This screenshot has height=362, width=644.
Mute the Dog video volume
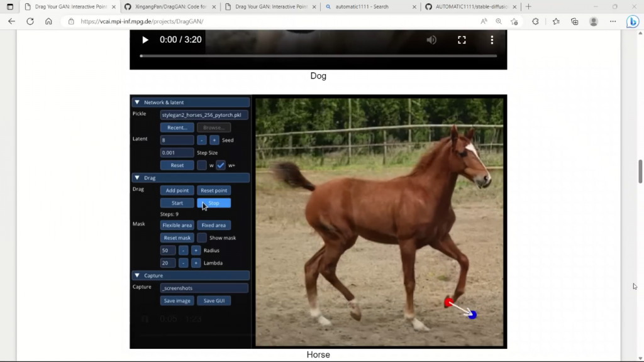[x=431, y=40]
